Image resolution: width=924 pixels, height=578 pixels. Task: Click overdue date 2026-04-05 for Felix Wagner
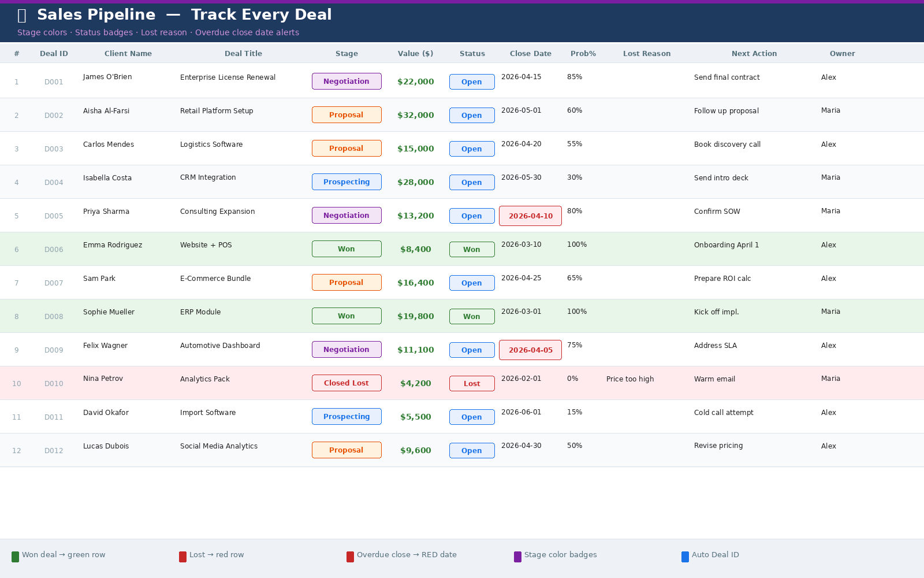coord(530,350)
